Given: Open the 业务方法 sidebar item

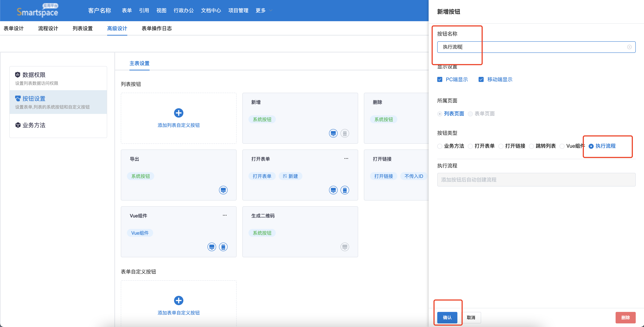Looking at the screenshot, I should pyautogui.click(x=34, y=125).
